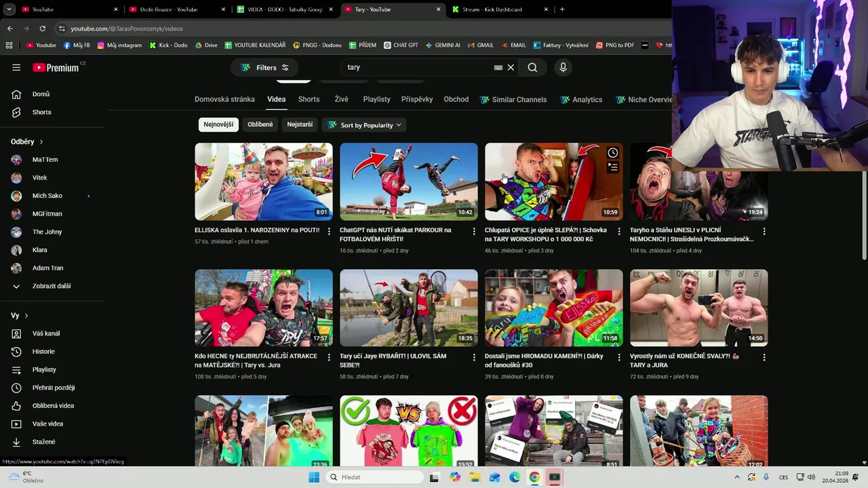
Task: Open the on-screen keyboard icon in search
Action: click(x=498, y=67)
